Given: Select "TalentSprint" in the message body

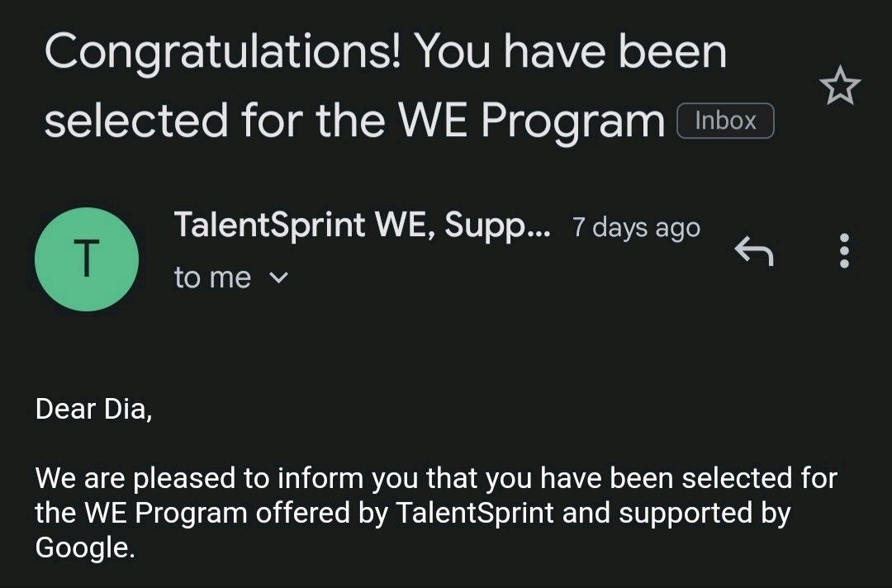Looking at the screenshot, I should coord(474,512).
